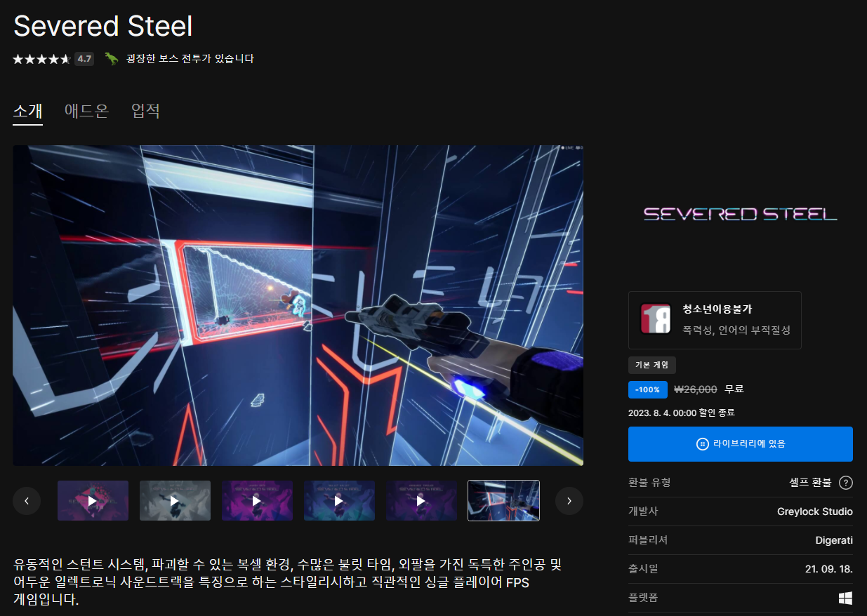Click the -100% discount badge
Image resolution: width=867 pixels, height=616 pixels.
pos(648,389)
